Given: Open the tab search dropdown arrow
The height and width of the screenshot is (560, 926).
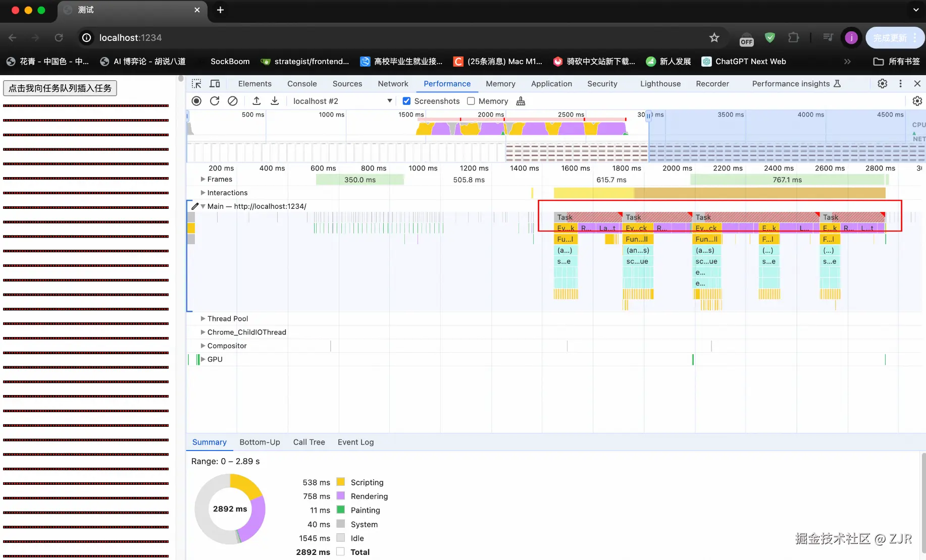Looking at the screenshot, I should point(916,10).
